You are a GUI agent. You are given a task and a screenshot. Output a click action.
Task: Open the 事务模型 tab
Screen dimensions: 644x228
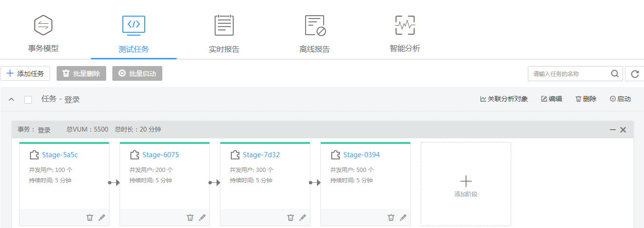coord(43,32)
